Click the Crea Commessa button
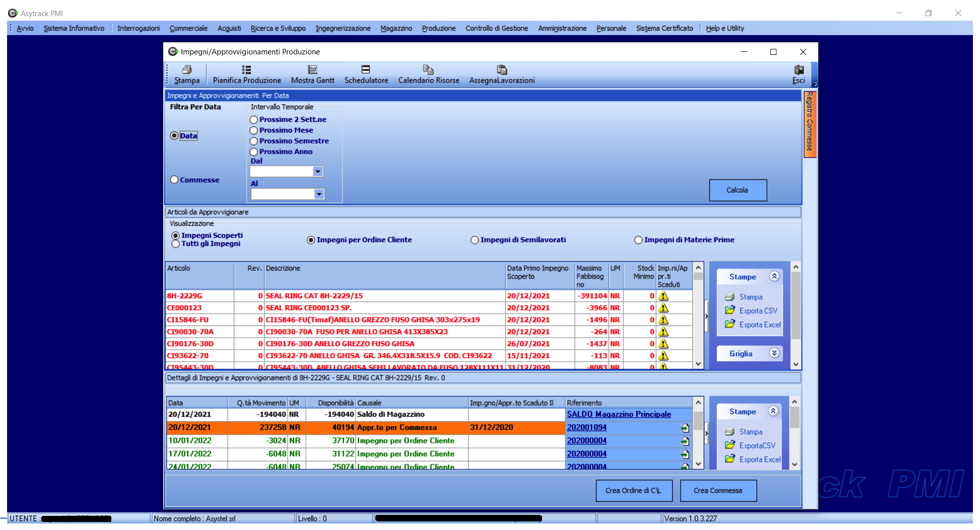 coord(718,491)
